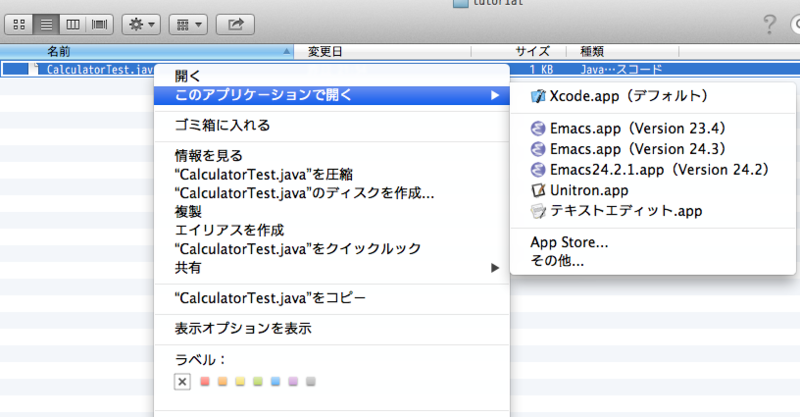Apply the red label color
Image resolution: width=800 pixels, height=417 pixels.
[205, 381]
